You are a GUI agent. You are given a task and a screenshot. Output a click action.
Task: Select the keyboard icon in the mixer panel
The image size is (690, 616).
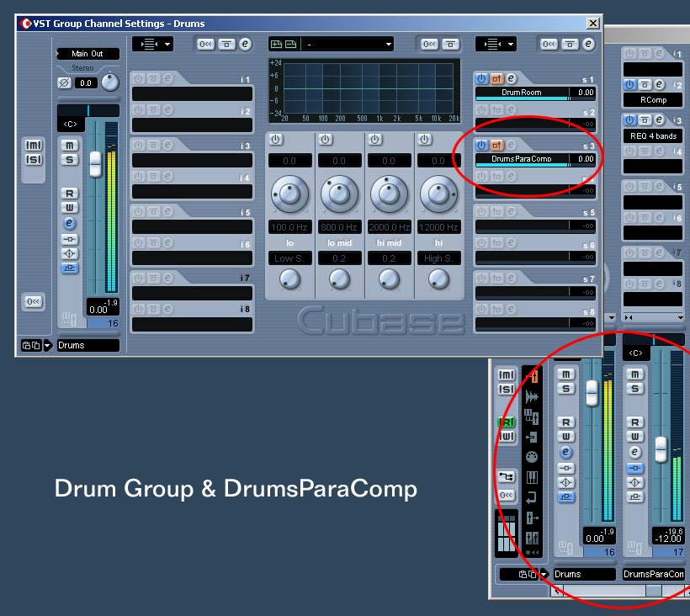tap(532, 478)
